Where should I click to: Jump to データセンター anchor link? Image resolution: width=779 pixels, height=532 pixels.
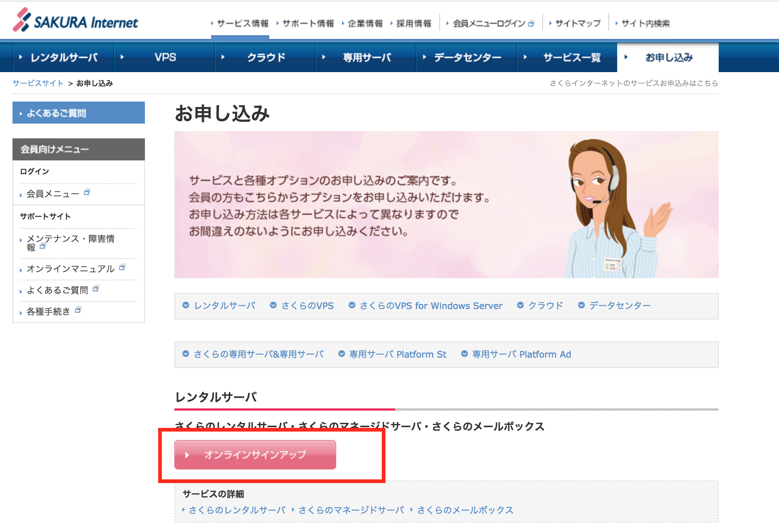point(620,305)
